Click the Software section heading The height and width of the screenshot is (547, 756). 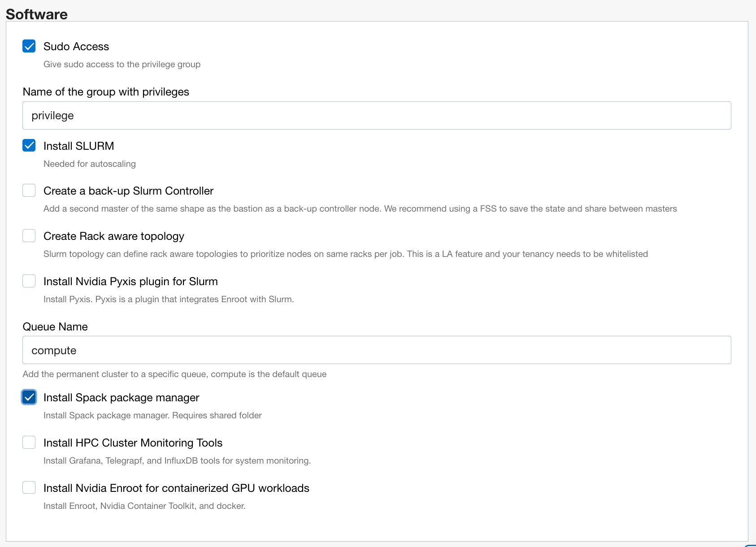click(37, 14)
